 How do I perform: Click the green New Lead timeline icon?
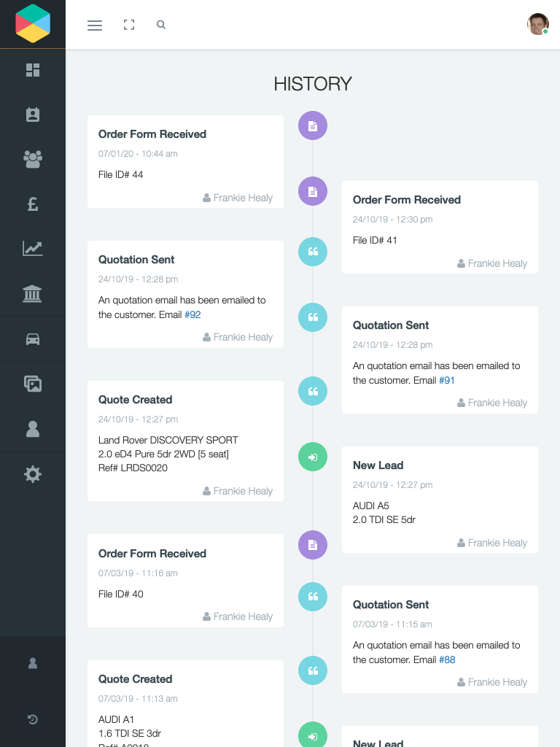tap(312, 457)
